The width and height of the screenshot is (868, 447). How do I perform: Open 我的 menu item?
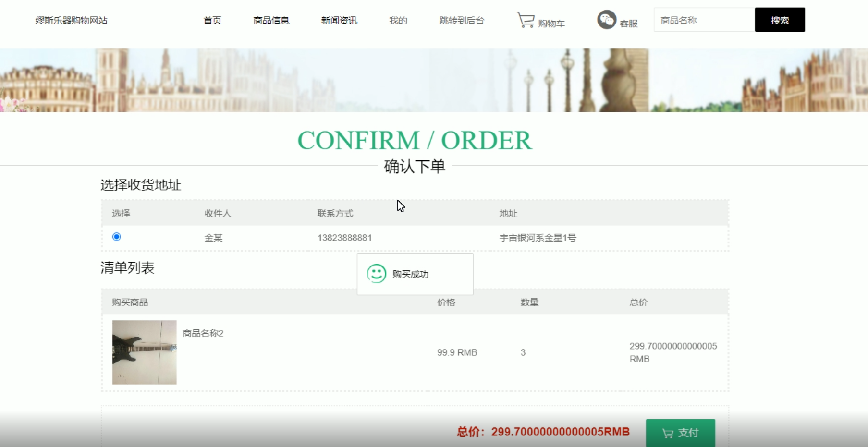click(x=398, y=20)
